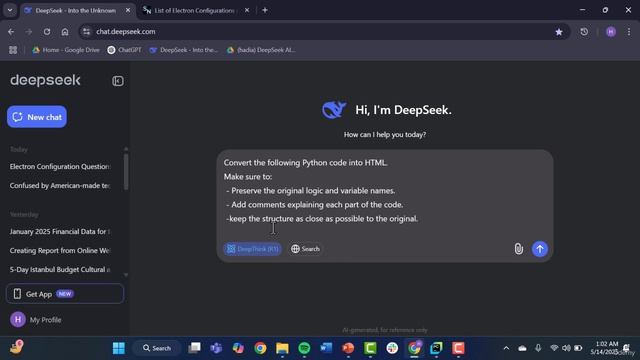Open Microsoft Teams from taskbar
640x360 pixels.
point(216,348)
